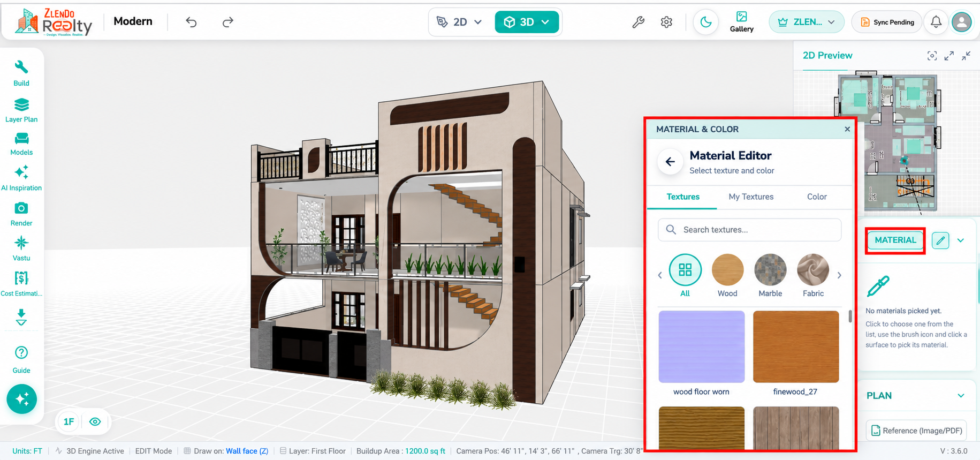980x460 pixels.
Task: Click the focus/recenter icon in 2D Preview
Action: click(932, 56)
